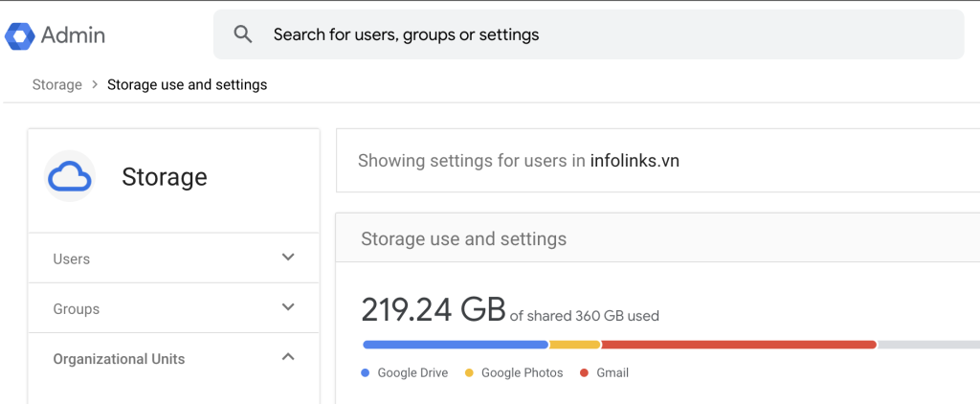Go to Storage breadcrumb link
This screenshot has height=404, width=980.
coord(57,84)
